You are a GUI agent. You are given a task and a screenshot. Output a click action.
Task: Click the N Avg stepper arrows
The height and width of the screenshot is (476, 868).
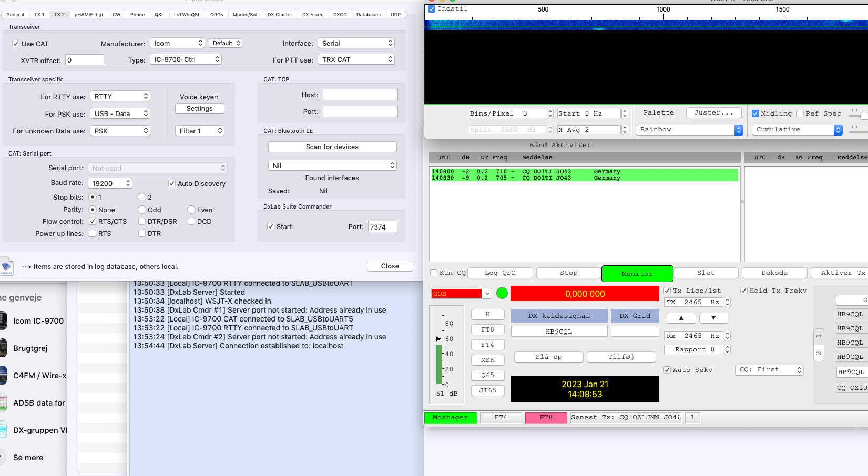point(625,130)
